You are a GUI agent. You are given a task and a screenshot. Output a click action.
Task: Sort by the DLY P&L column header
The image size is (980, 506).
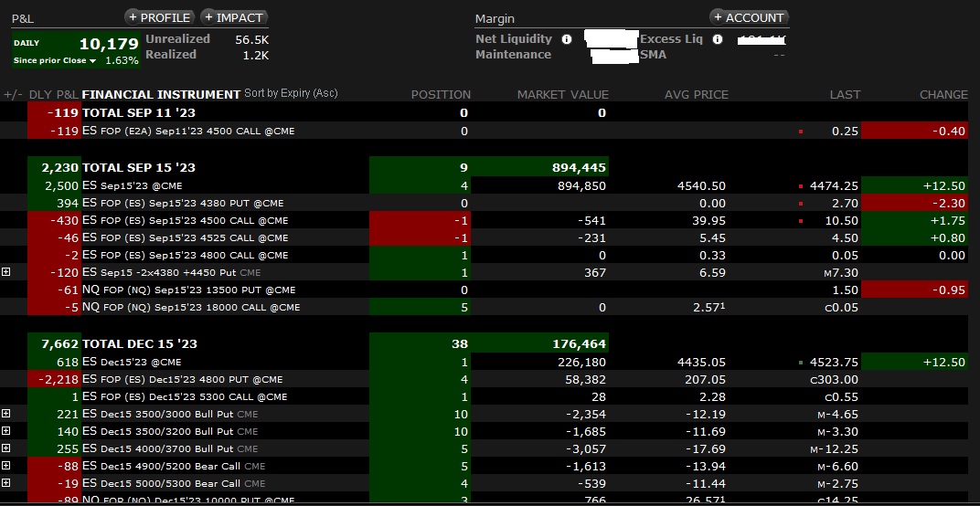54,94
